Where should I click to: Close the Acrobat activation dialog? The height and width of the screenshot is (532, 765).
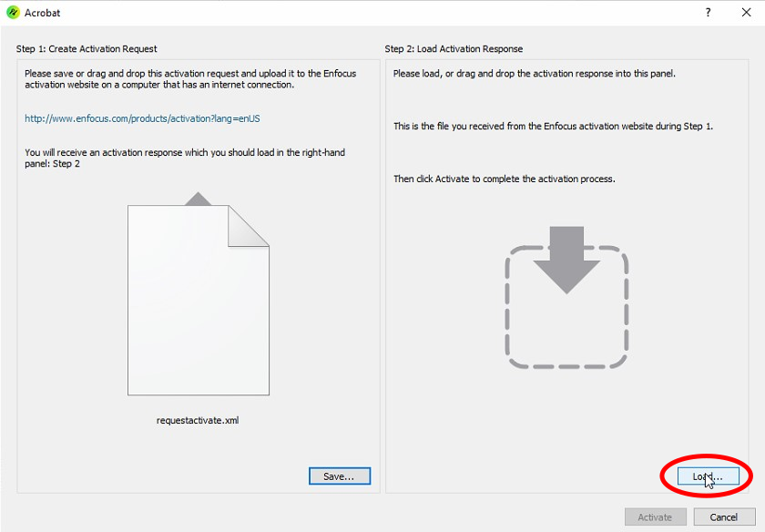click(746, 13)
